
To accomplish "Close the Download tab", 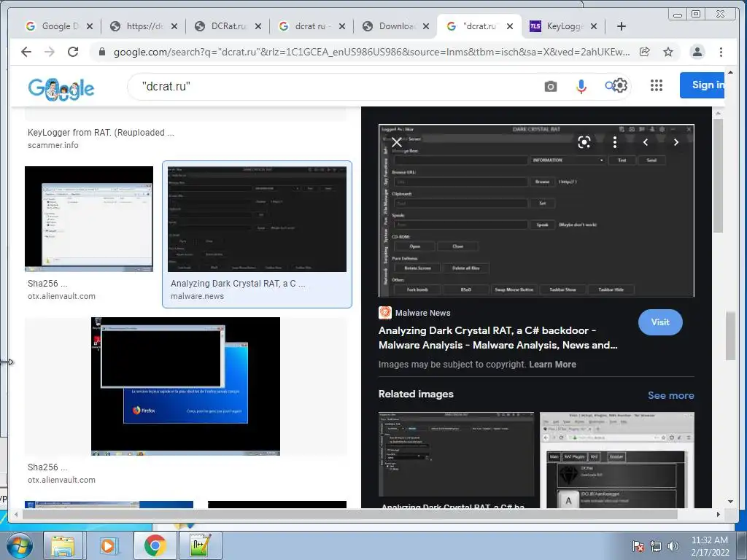I will (x=426, y=26).
